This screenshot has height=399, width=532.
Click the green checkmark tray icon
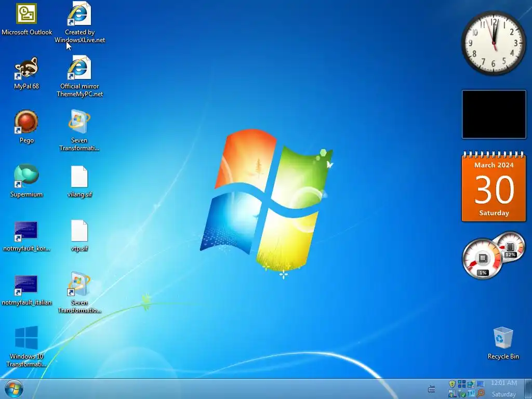point(462,394)
